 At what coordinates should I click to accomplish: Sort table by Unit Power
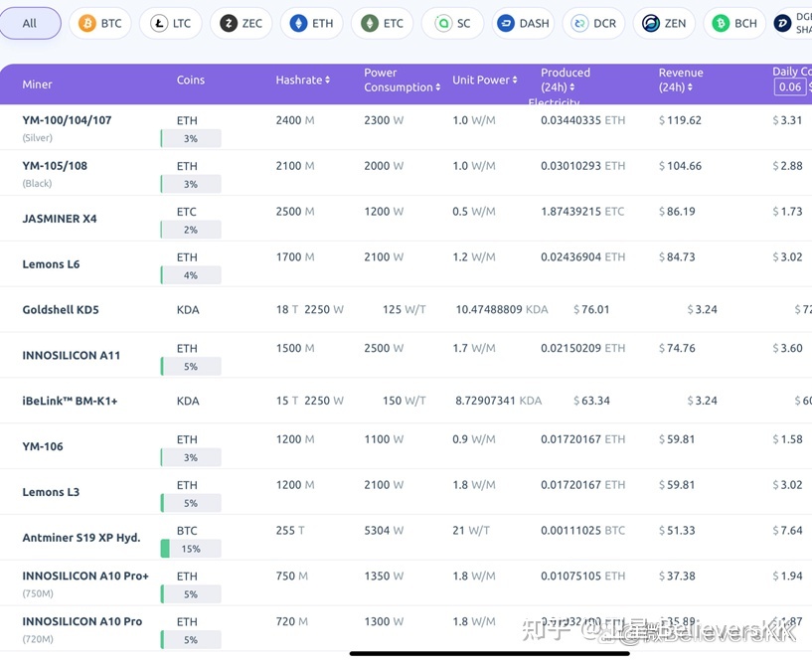coord(485,80)
